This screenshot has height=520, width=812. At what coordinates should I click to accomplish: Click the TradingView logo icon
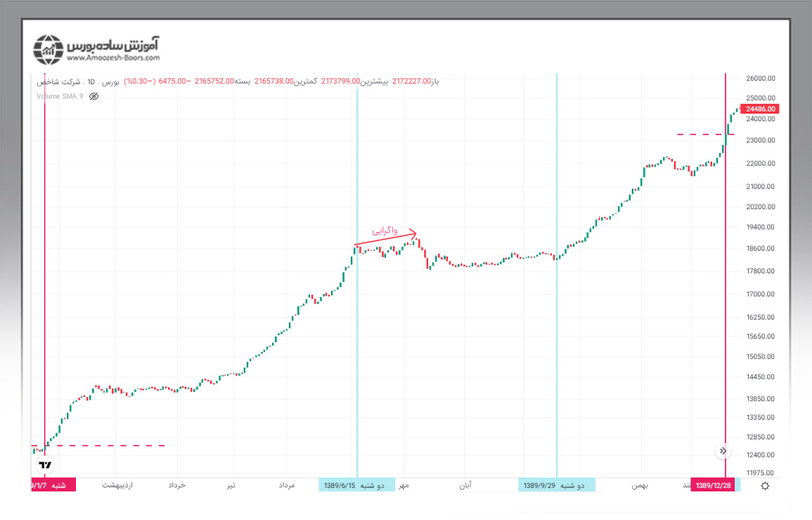(x=46, y=465)
